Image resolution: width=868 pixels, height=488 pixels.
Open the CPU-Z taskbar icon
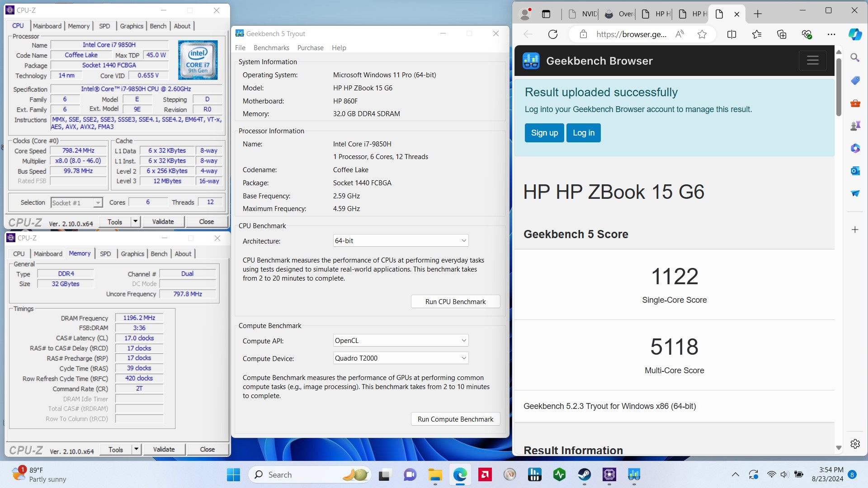609,474
